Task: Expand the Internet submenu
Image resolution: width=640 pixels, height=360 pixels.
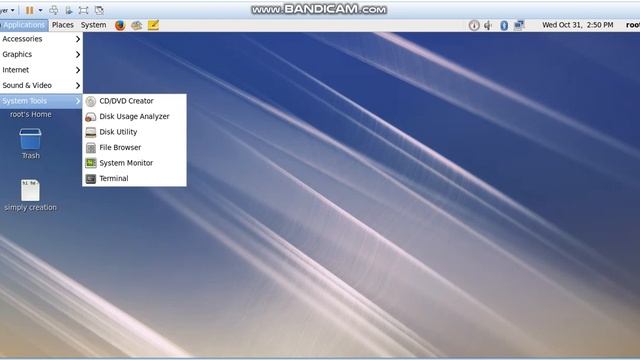Action: coord(41,70)
